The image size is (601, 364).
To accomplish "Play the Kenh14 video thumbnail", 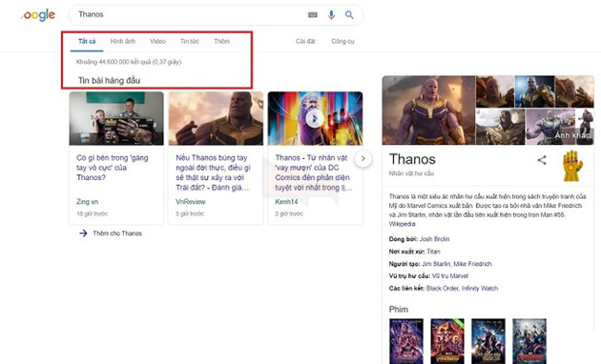I will (314, 119).
